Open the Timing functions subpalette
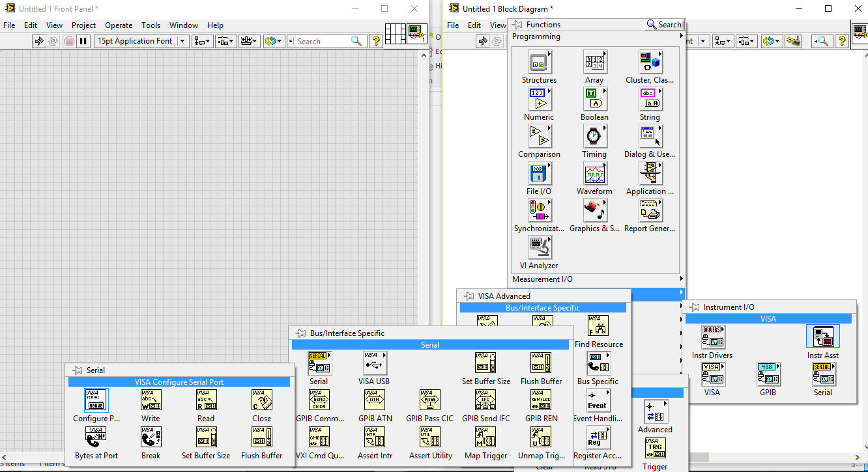Screen dimensions: 868x472 click(x=594, y=137)
